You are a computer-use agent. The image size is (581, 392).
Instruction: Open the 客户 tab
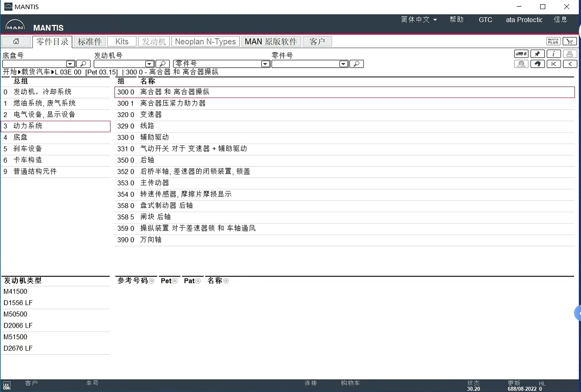pyautogui.click(x=317, y=41)
